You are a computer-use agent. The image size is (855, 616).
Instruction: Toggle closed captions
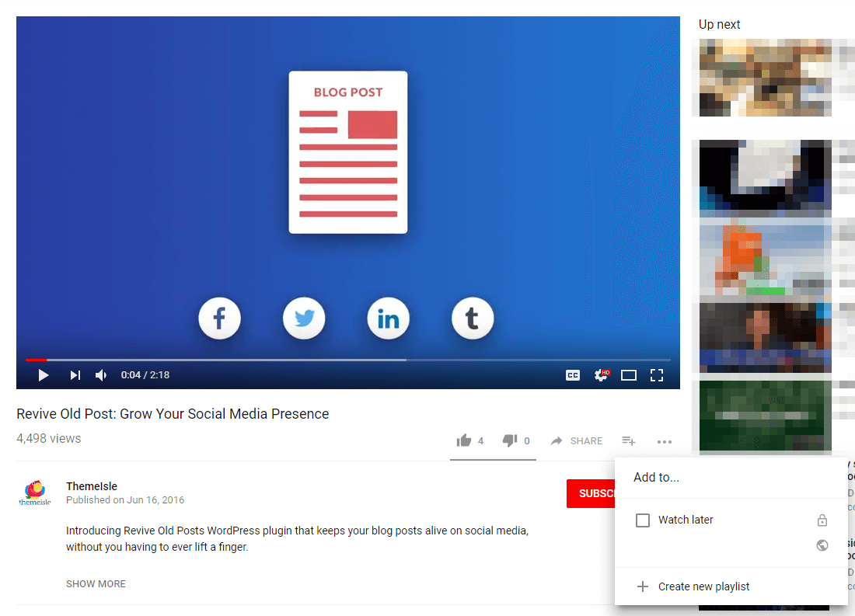click(x=573, y=375)
